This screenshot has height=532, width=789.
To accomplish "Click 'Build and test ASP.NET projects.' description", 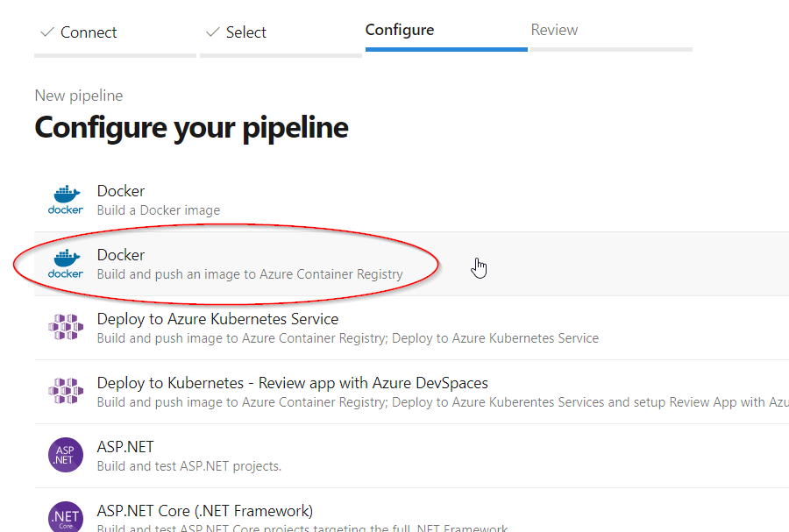I will point(189,466).
